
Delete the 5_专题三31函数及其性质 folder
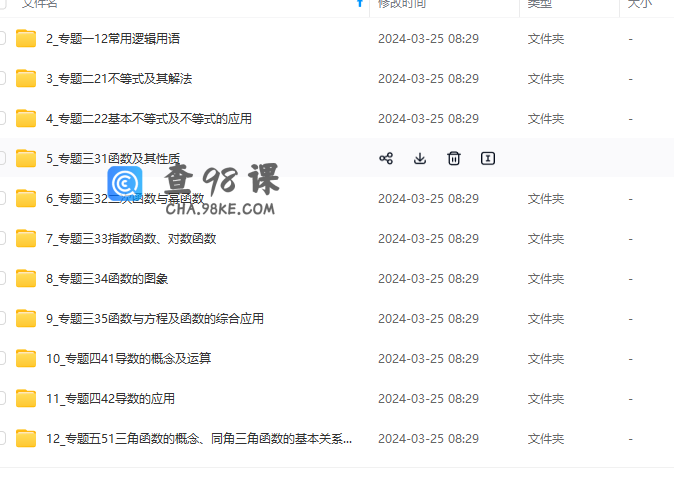coord(454,158)
